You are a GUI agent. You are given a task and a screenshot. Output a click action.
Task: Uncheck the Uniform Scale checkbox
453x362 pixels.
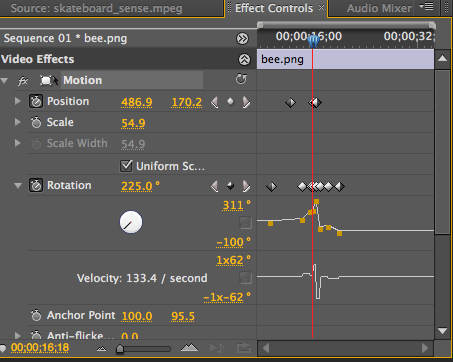click(126, 166)
